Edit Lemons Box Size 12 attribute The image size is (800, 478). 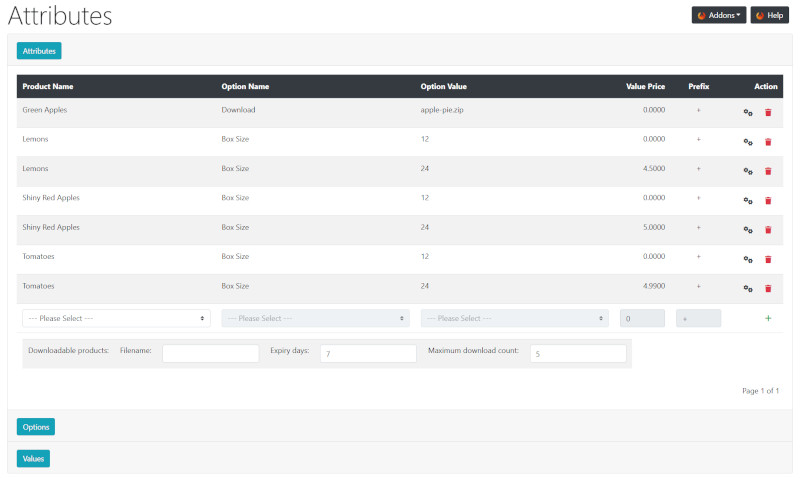click(x=748, y=142)
